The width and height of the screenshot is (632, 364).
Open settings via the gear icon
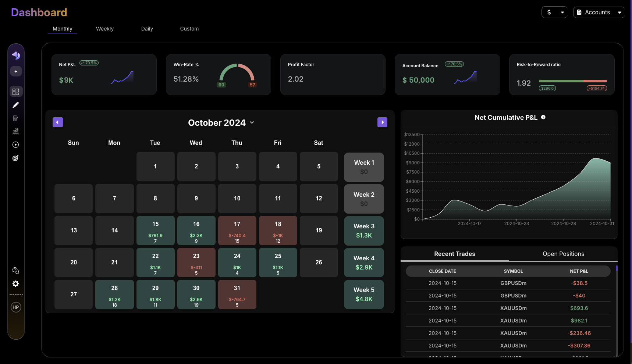point(16,284)
